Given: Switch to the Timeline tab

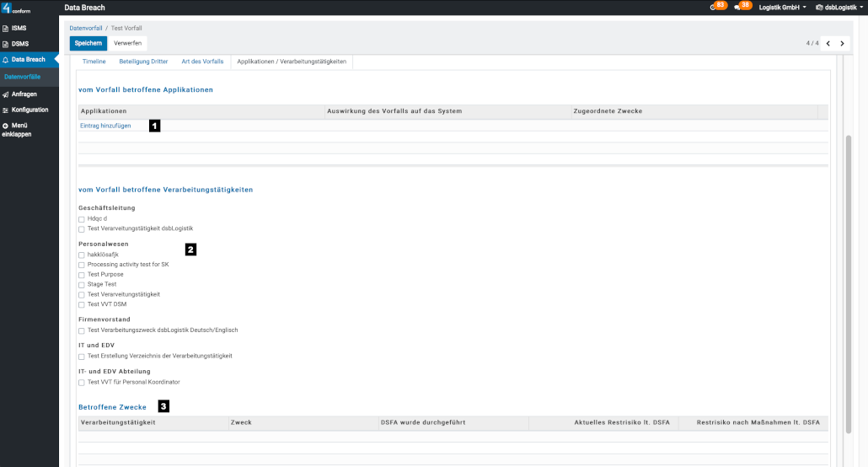Looking at the screenshot, I should pos(94,62).
